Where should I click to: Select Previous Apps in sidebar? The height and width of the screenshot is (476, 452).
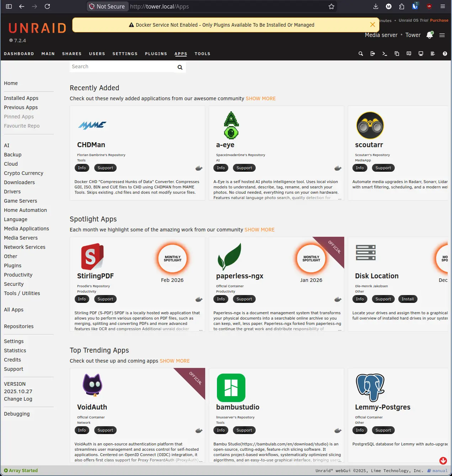pyautogui.click(x=21, y=107)
